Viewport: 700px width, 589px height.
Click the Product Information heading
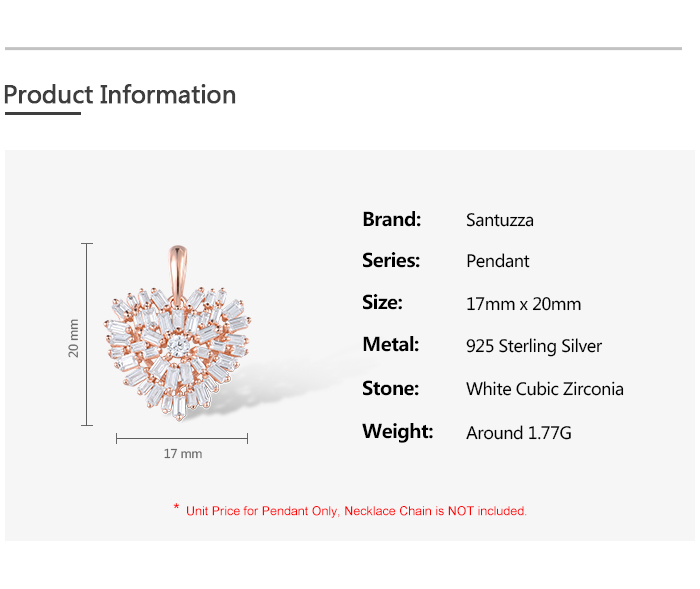(x=120, y=95)
